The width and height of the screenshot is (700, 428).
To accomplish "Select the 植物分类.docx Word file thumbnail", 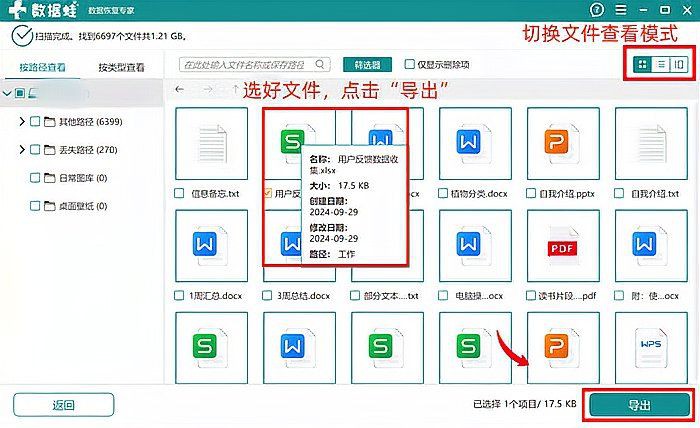I will [475, 144].
